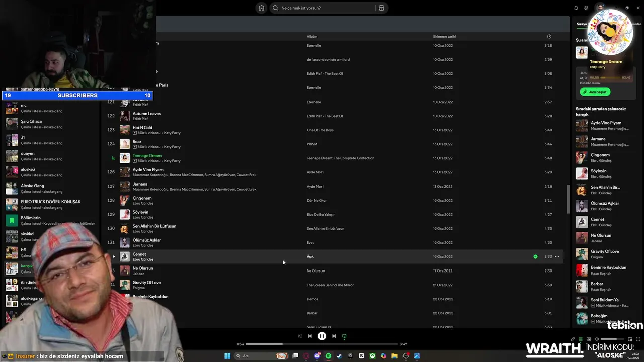The image size is (644, 362).
Task: Toggle the queue panel icon
Action: [x=581, y=339]
